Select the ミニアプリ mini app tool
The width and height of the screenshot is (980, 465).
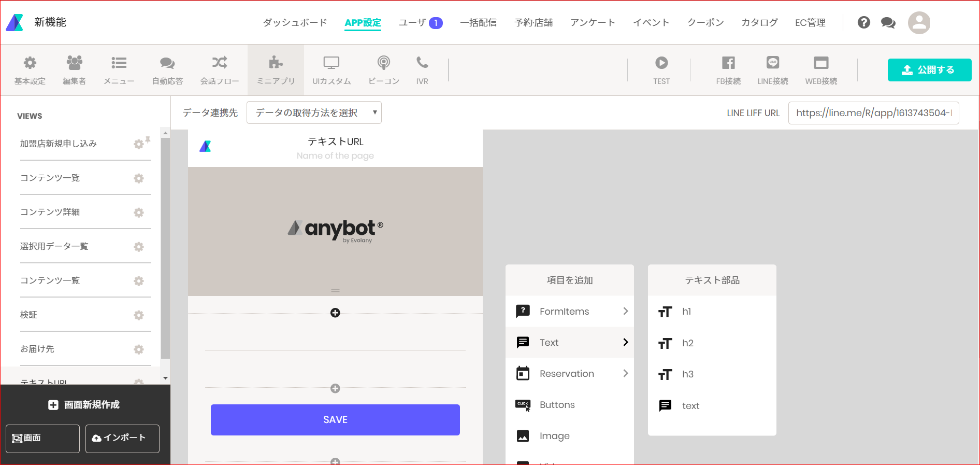(276, 70)
